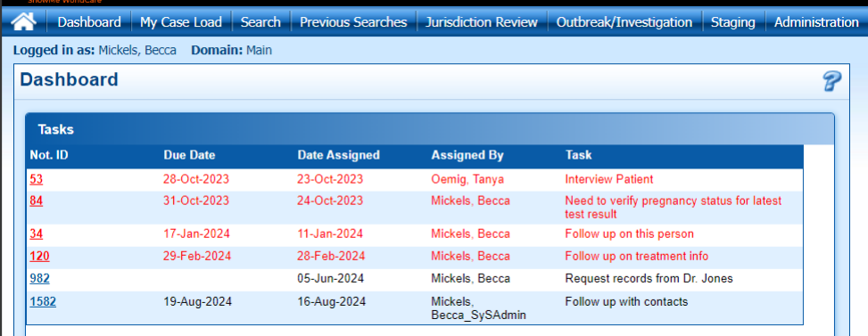Click Follow up with contacts task

626,302
